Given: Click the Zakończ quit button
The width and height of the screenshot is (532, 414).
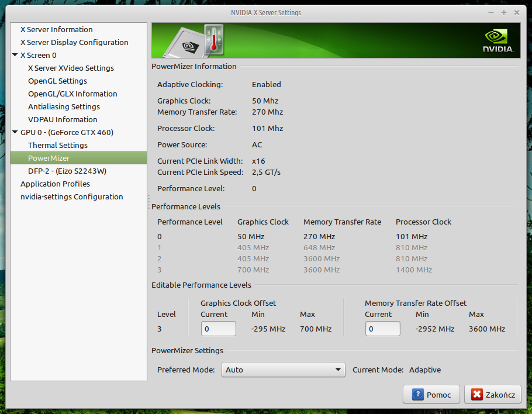Looking at the screenshot, I should 493,394.
